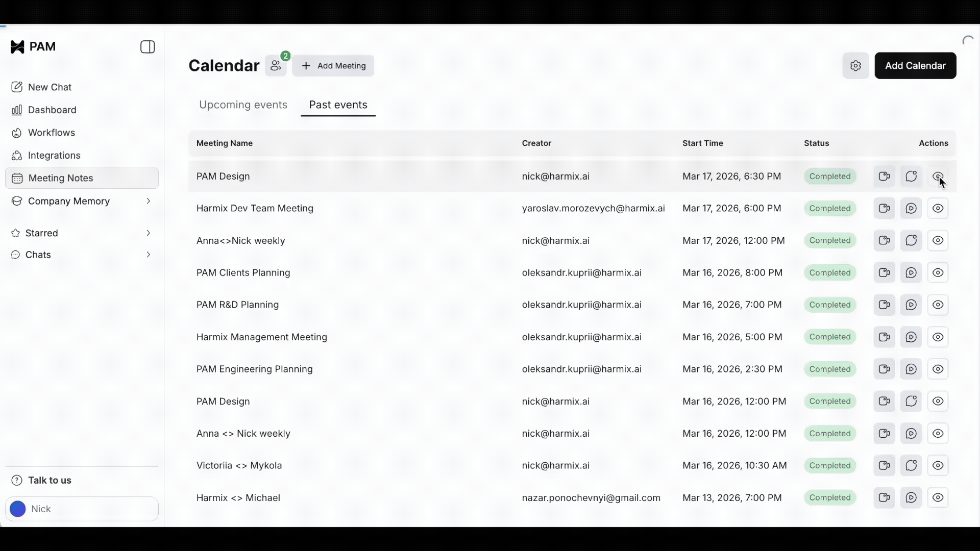Viewport: 980px width, 551px height.
Task: Open the calendar settings gear
Action: click(856, 65)
